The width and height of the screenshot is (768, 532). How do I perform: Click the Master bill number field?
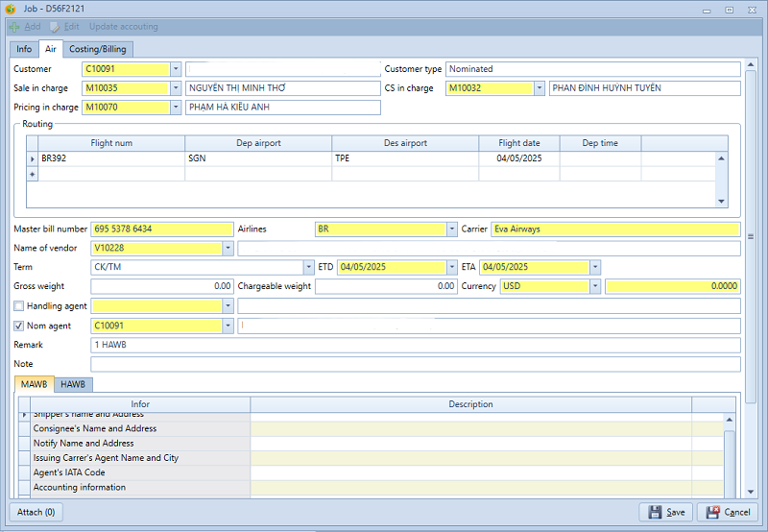(161, 230)
